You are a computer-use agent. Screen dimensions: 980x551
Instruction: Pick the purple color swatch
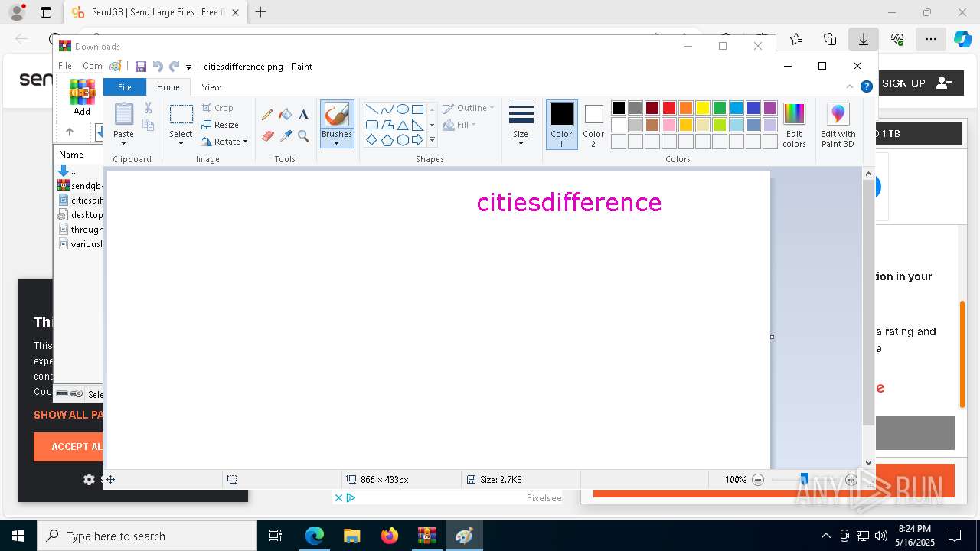coord(770,108)
